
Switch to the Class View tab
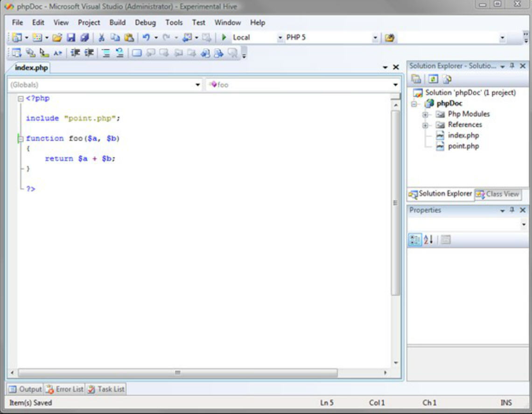coord(497,194)
